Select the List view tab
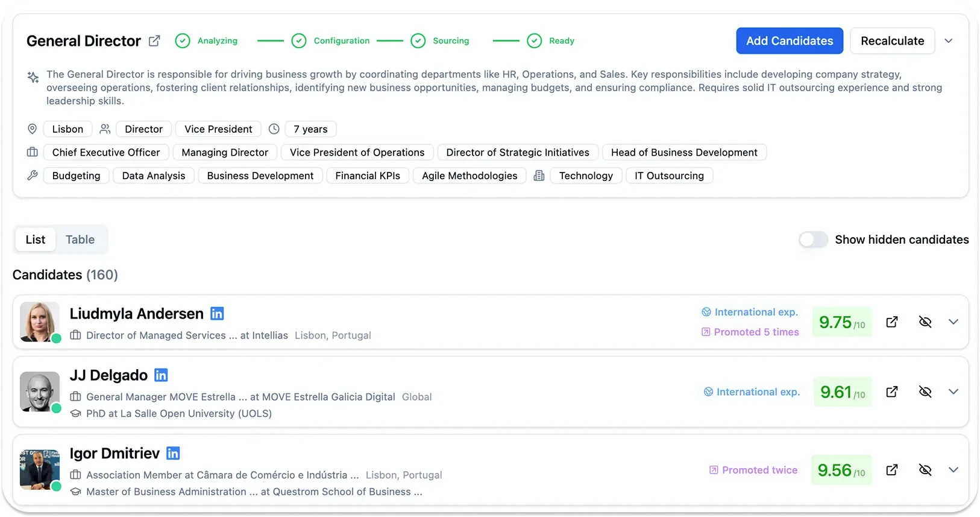 coord(36,239)
